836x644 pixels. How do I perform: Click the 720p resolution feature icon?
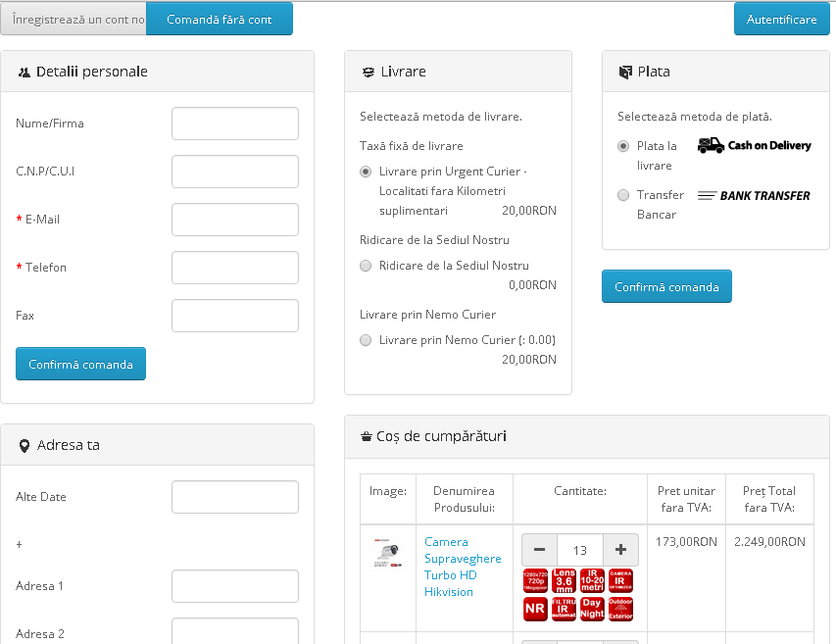pyautogui.click(x=535, y=580)
